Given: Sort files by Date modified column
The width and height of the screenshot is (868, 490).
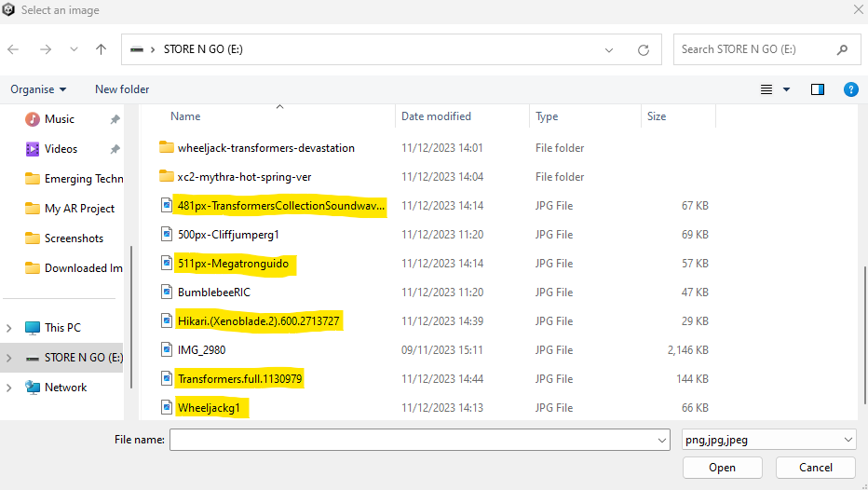Looking at the screenshot, I should click(436, 116).
